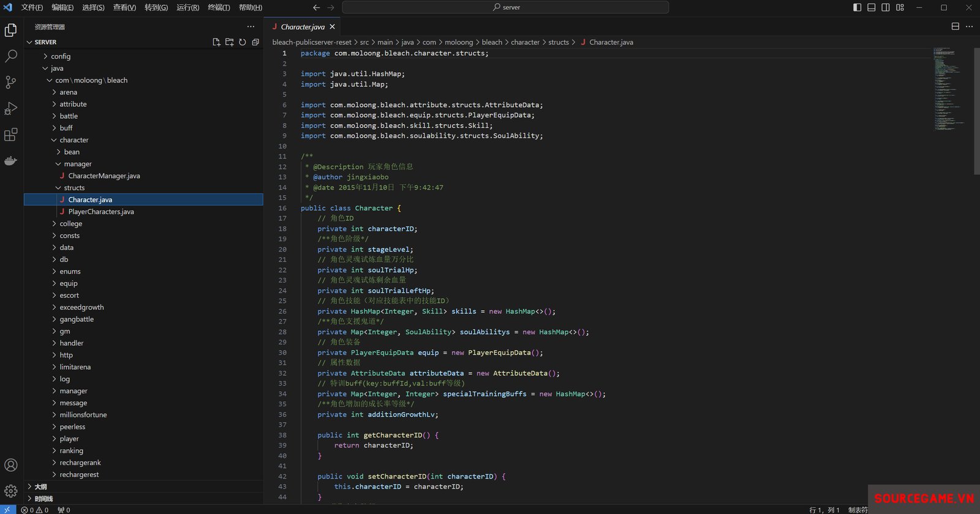Open the Source Control view

click(x=10, y=83)
